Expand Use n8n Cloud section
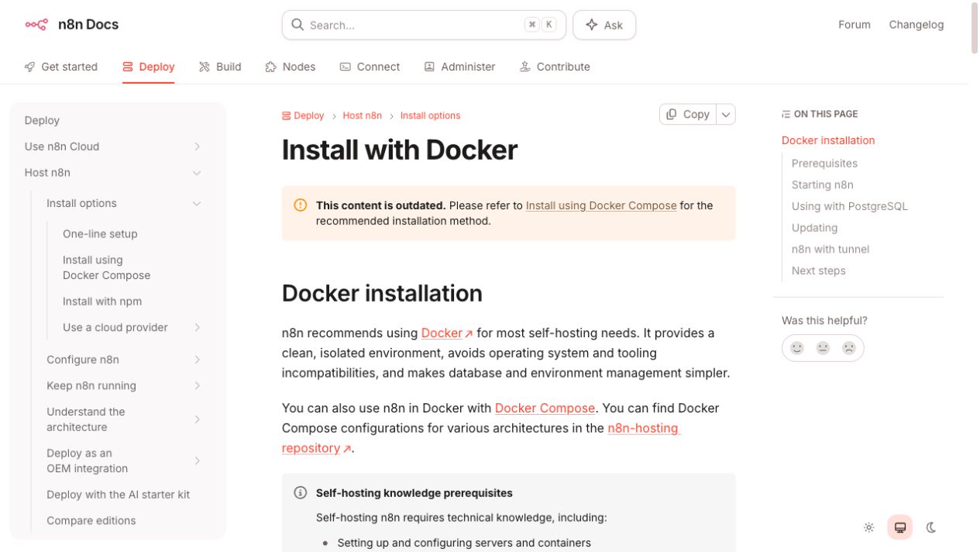Screen dimensions: 980x552 [x=197, y=147]
